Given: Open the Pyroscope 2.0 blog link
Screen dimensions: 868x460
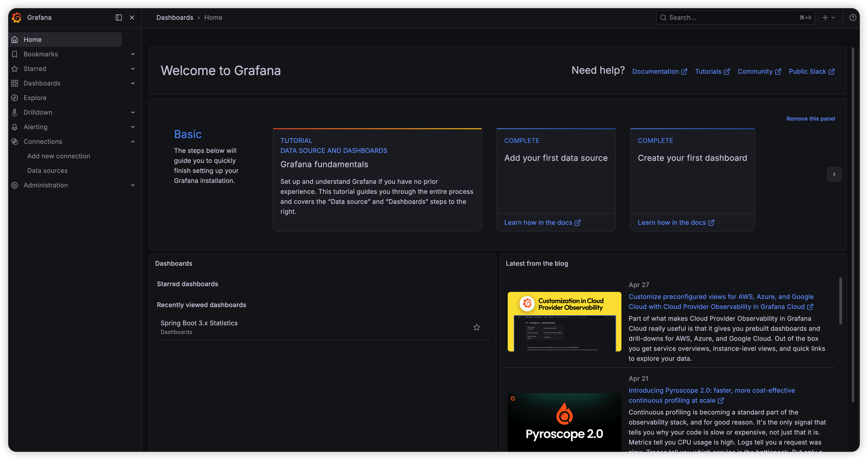Looking at the screenshot, I should pos(711,395).
